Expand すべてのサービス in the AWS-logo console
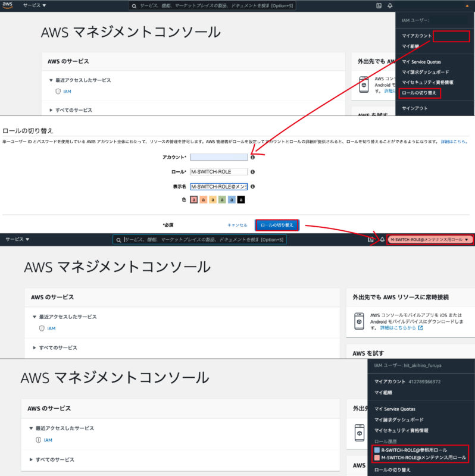 (x=51, y=110)
